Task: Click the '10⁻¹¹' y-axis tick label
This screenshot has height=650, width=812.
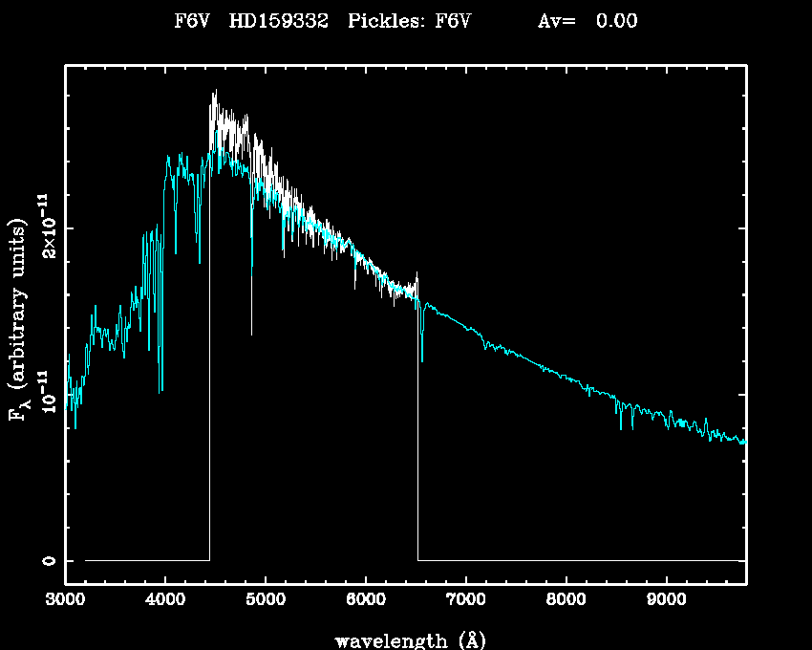Action: [x=48, y=393]
